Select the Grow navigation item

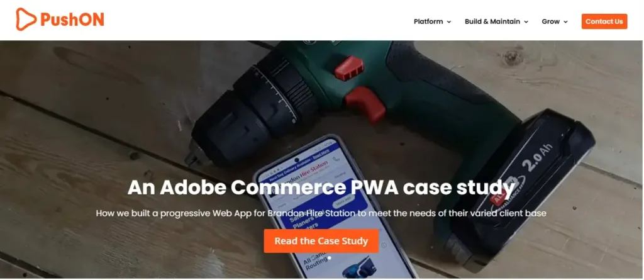click(550, 21)
